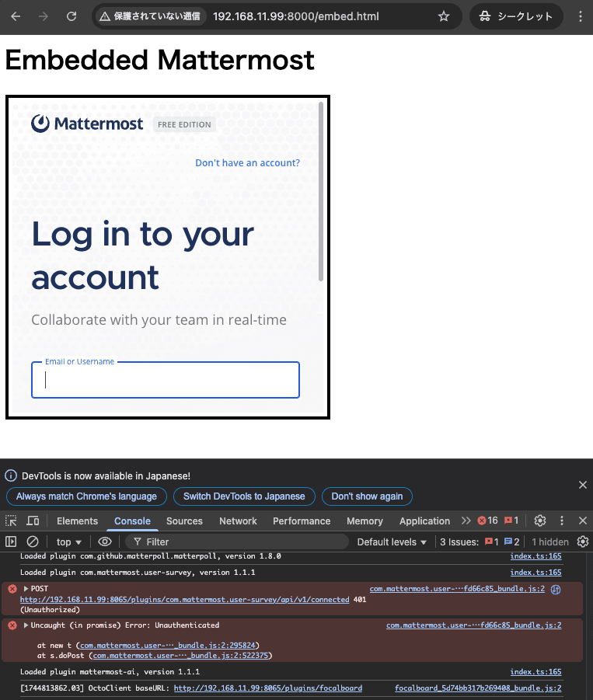Open the Application tab
This screenshot has height=700, width=593.
point(424,521)
